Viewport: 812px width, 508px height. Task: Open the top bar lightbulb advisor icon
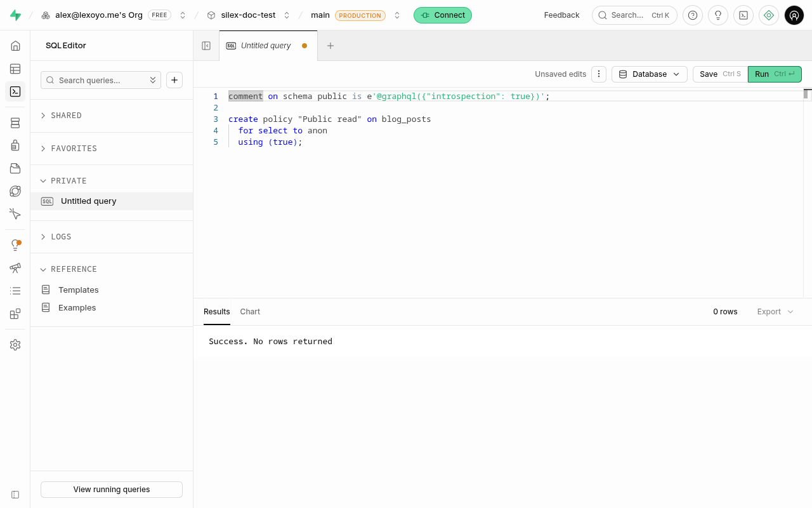[x=718, y=15]
